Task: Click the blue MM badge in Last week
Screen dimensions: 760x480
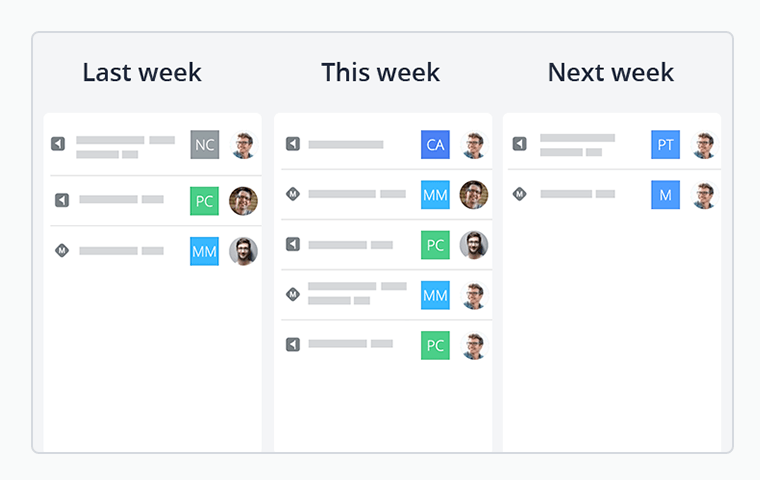Action: (205, 251)
